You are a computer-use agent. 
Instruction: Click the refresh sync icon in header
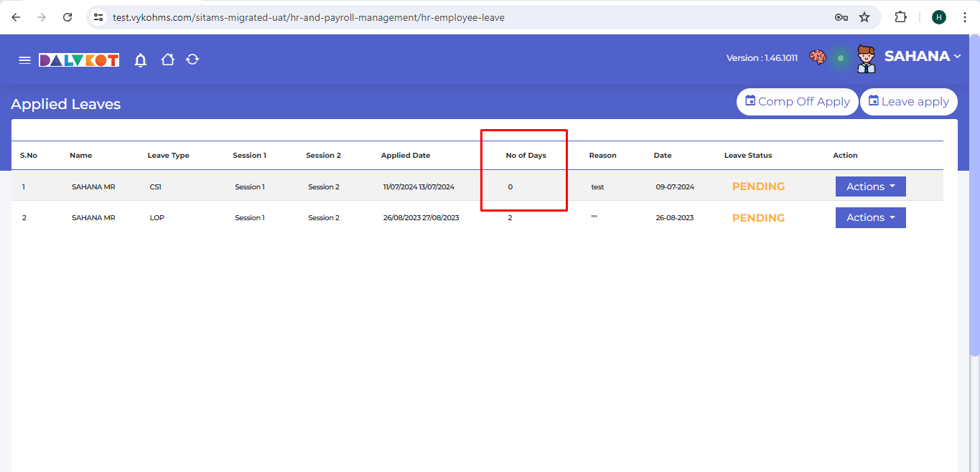click(192, 60)
